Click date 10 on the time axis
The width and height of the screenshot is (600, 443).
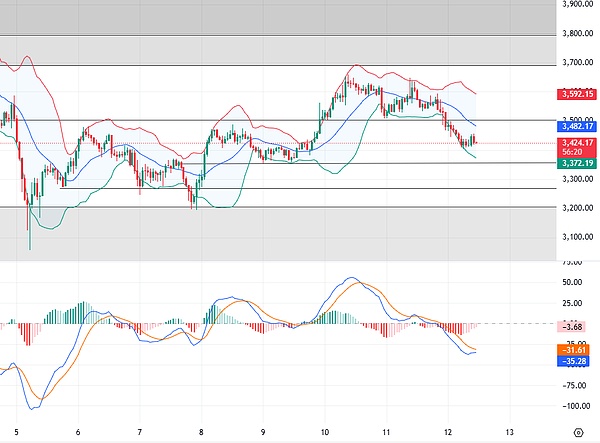pos(325,432)
